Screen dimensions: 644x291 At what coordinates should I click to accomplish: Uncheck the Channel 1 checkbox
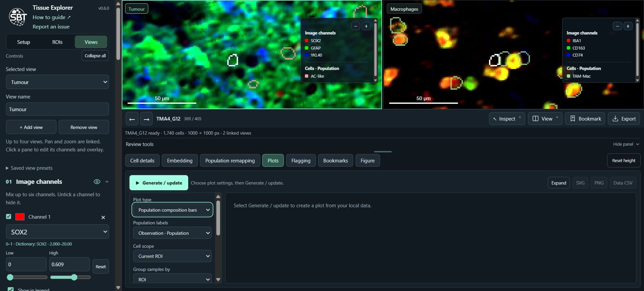[9, 217]
